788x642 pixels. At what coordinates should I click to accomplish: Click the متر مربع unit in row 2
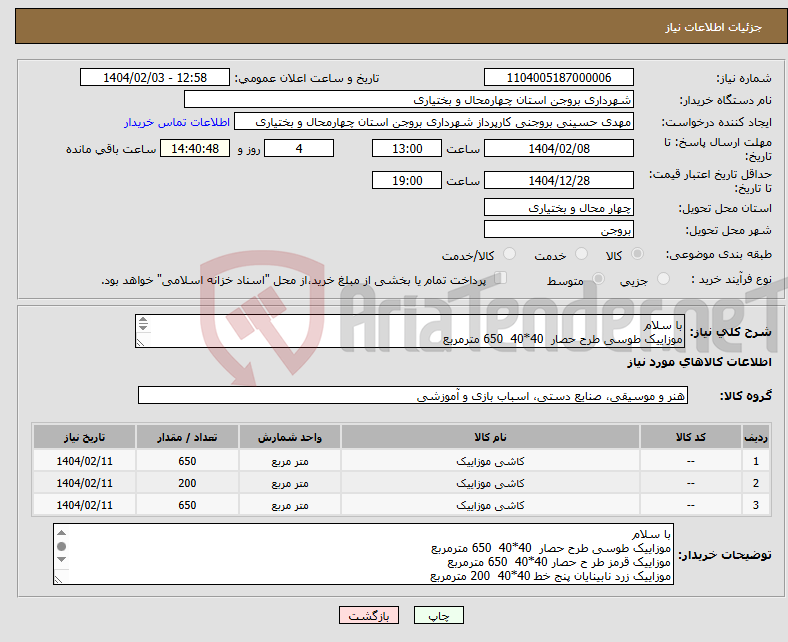click(x=289, y=484)
